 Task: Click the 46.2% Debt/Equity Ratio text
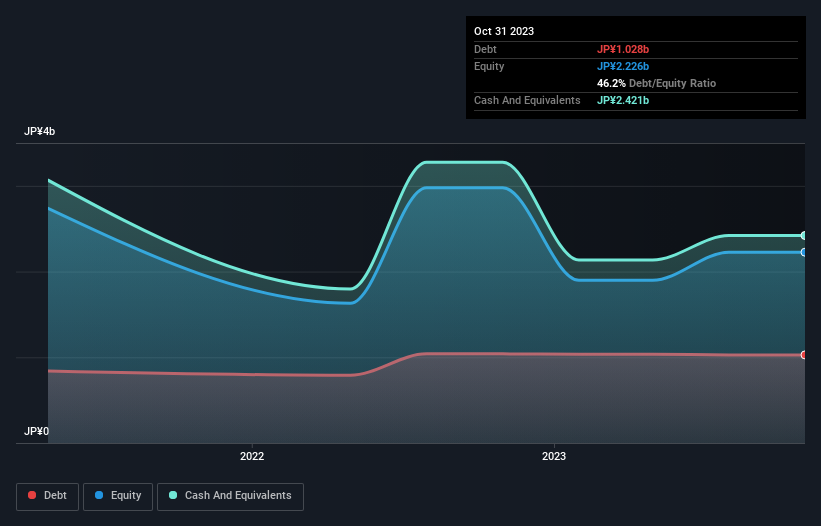coord(657,83)
